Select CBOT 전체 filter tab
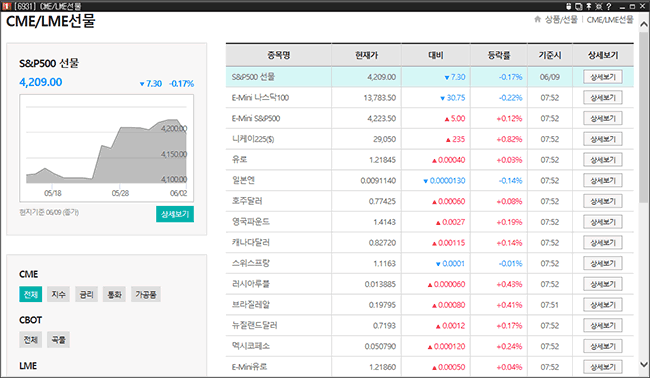 [31, 339]
